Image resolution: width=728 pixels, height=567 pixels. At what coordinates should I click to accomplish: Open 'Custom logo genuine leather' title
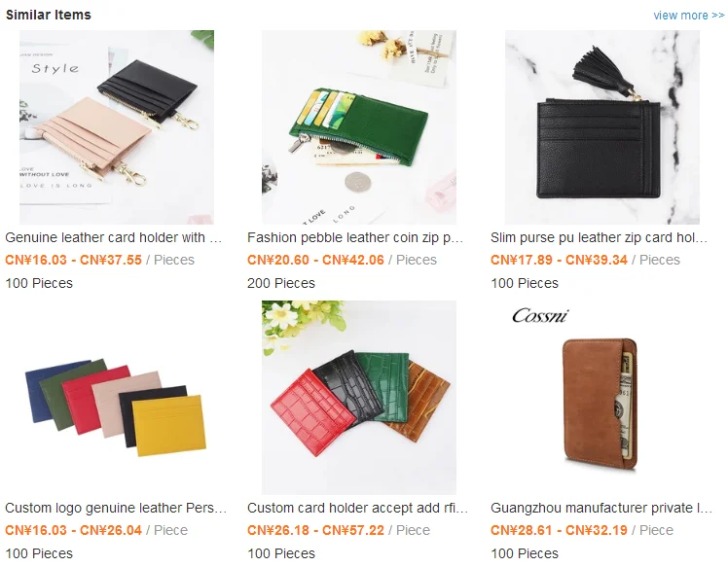pos(116,508)
